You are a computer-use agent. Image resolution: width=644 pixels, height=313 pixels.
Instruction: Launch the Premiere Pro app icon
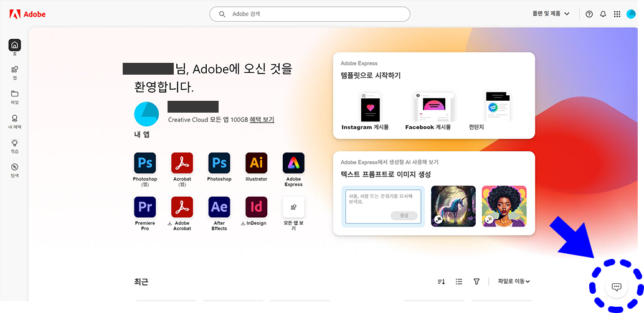tap(145, 207)
